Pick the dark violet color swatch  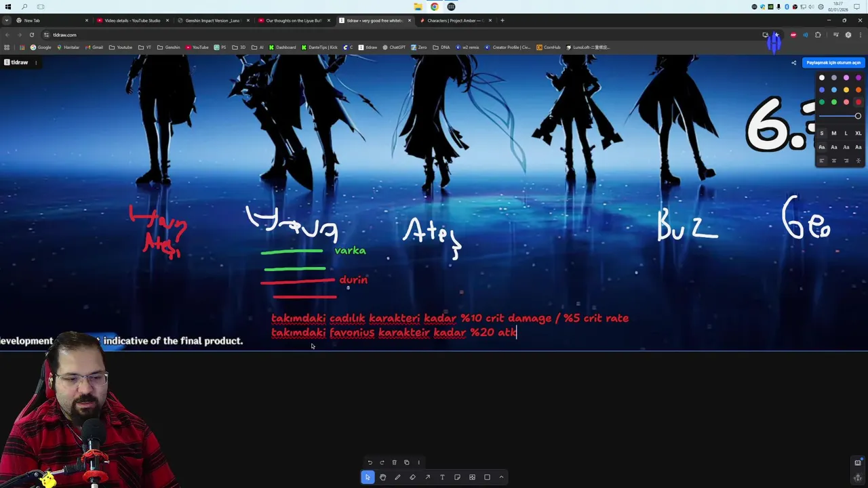859,78
